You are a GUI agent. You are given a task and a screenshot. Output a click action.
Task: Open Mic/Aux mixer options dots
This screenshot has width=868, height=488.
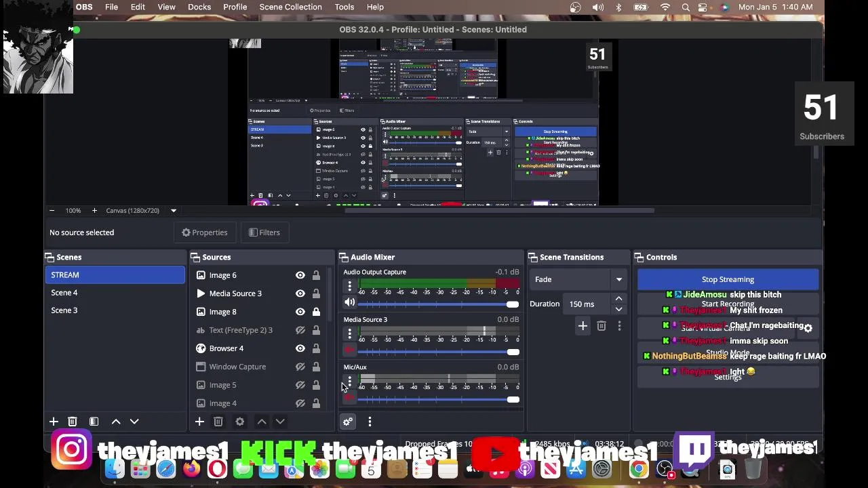click(349, 382)
